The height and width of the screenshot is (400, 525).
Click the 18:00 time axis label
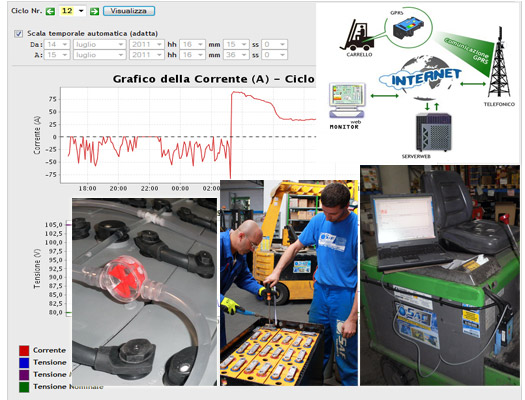(87, 188)
